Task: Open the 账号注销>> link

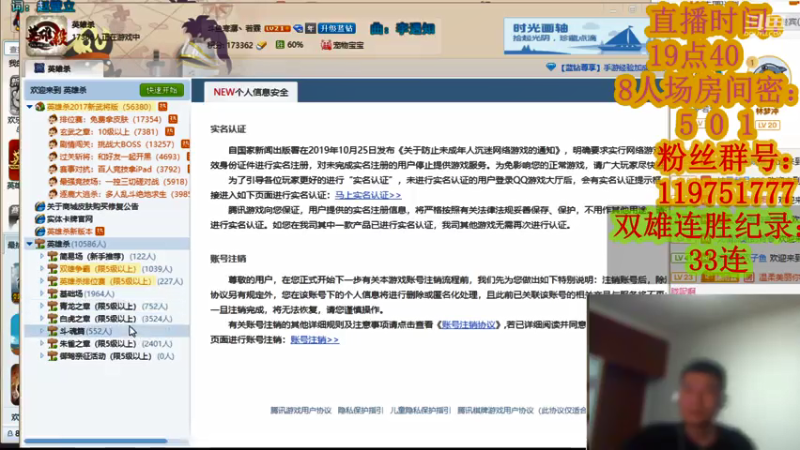Action: (314, 339)
